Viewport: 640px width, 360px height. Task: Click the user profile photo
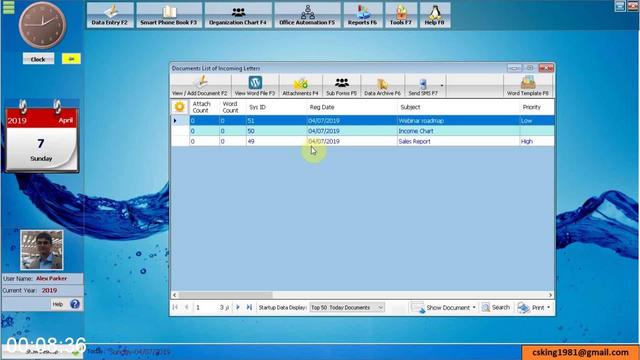(42, 250)
